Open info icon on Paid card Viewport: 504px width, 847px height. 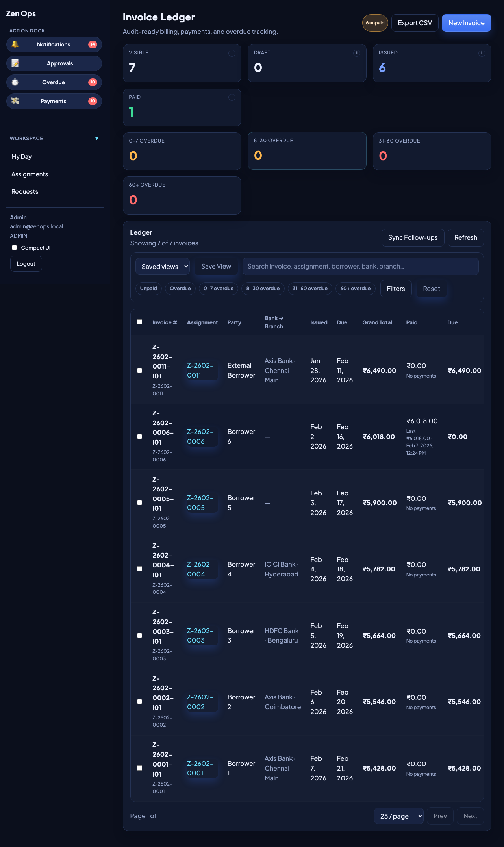tap(232, 97)
